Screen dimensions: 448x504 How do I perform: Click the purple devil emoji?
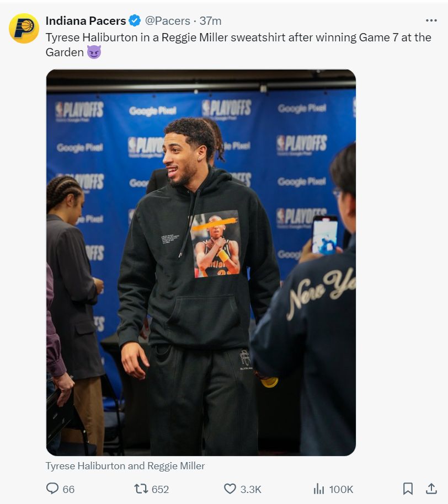coord(94,52)
